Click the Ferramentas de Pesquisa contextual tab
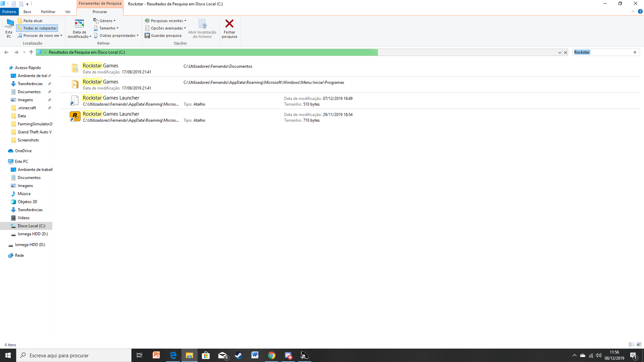The image size is (644, 362). 100,4
